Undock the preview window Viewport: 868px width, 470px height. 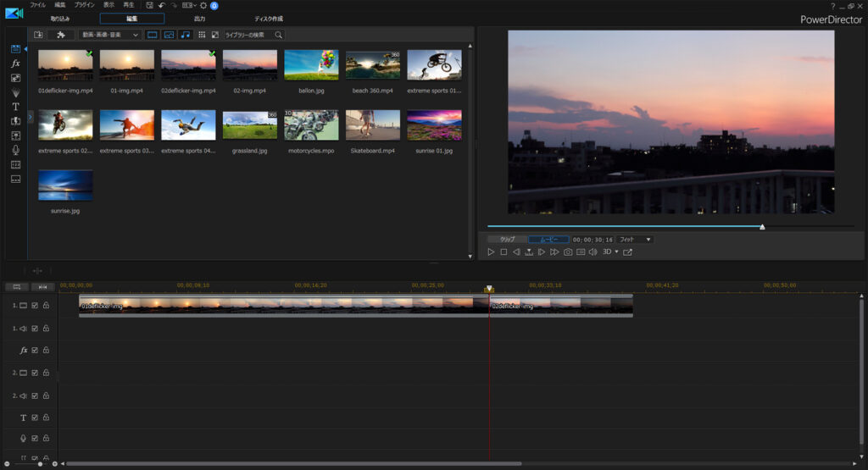coord(627,252)
